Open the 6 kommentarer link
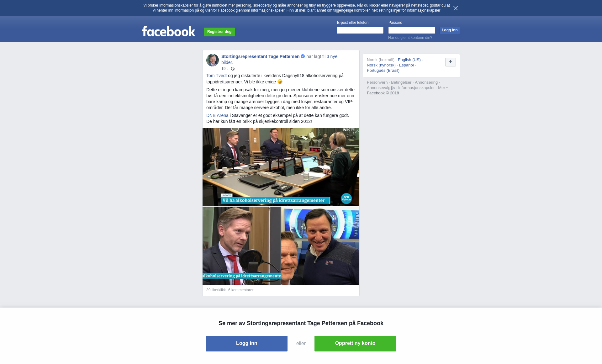The image size is (602, 364). tap(241, 290)
